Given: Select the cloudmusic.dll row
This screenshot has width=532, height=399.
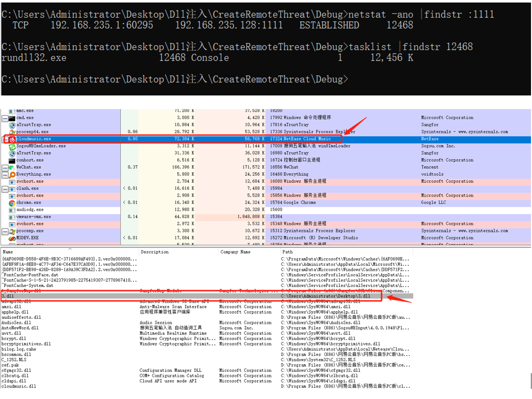Looking at the screenshot, I should (207, 386).
